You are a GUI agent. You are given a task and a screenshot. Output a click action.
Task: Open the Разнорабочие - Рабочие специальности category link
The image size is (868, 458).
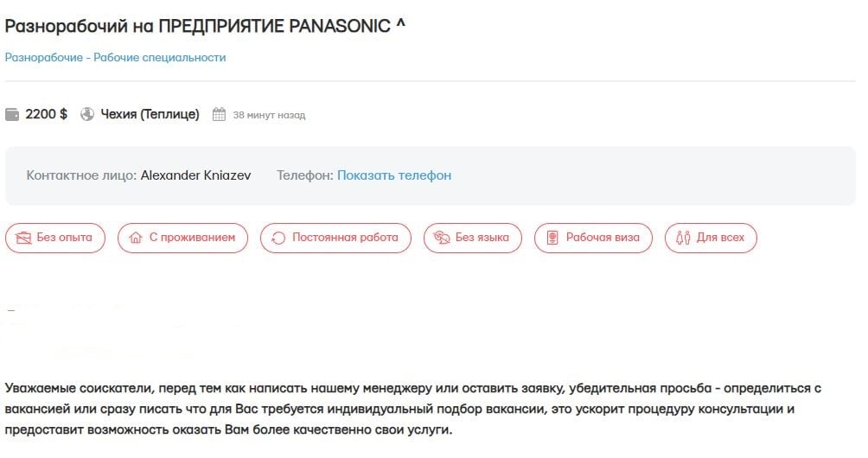click(115, 57)
